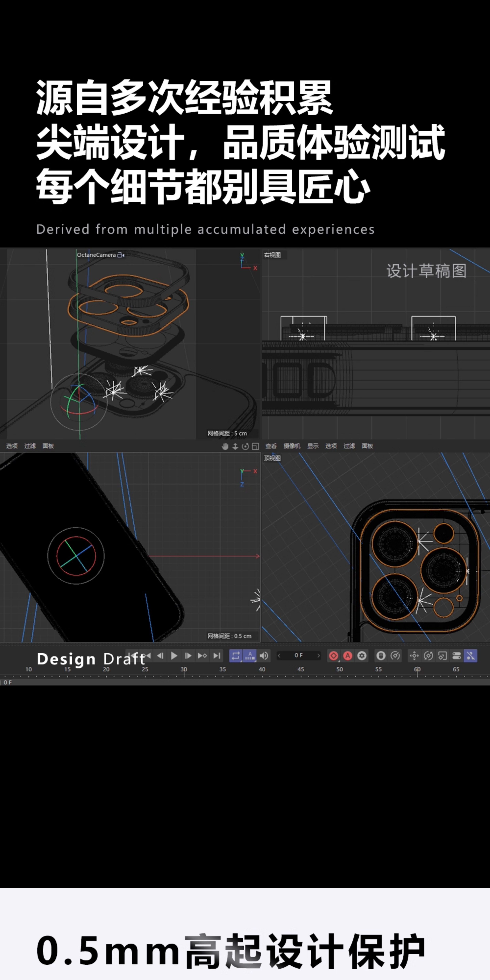Jump to the animation end
The height and width of the screenshot is (980, 490).
coord(217,656)
